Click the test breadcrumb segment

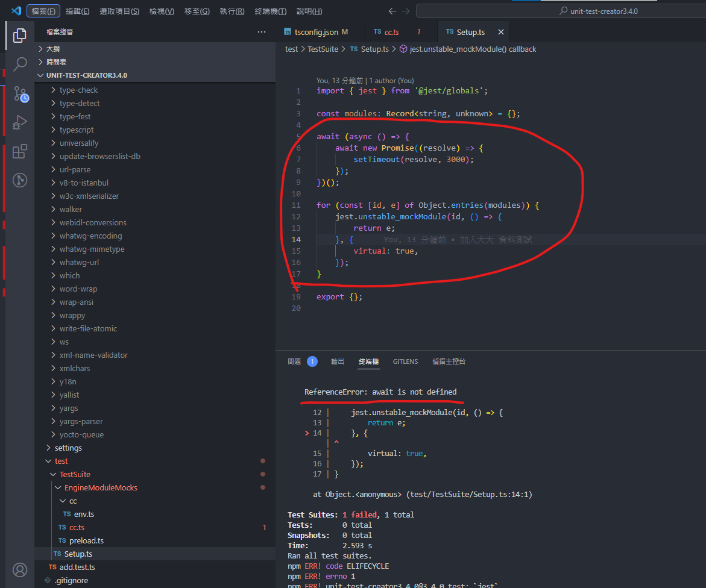click(x=291, y=49)
